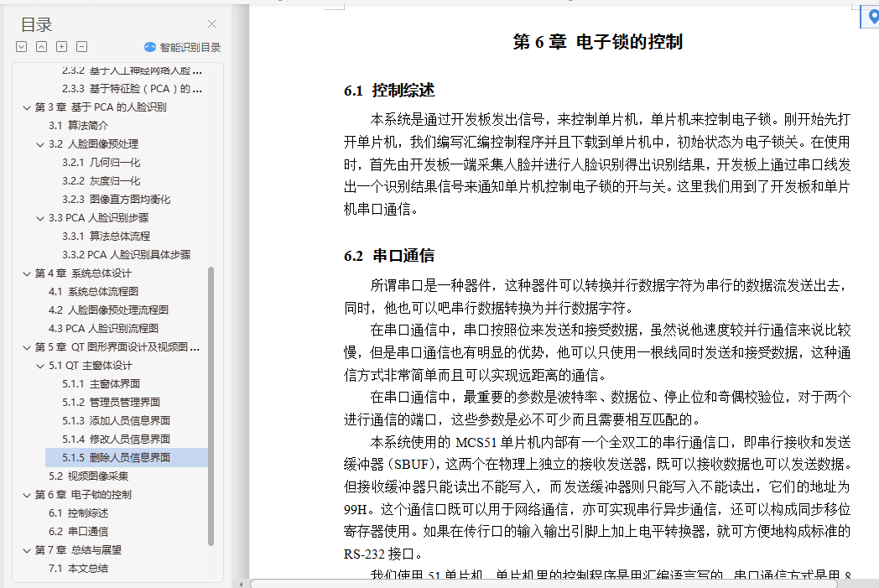The image size is (879, 588).
Task: Collapse the 3.2 人脸图像预处理 node
Action: click(39, 144)
